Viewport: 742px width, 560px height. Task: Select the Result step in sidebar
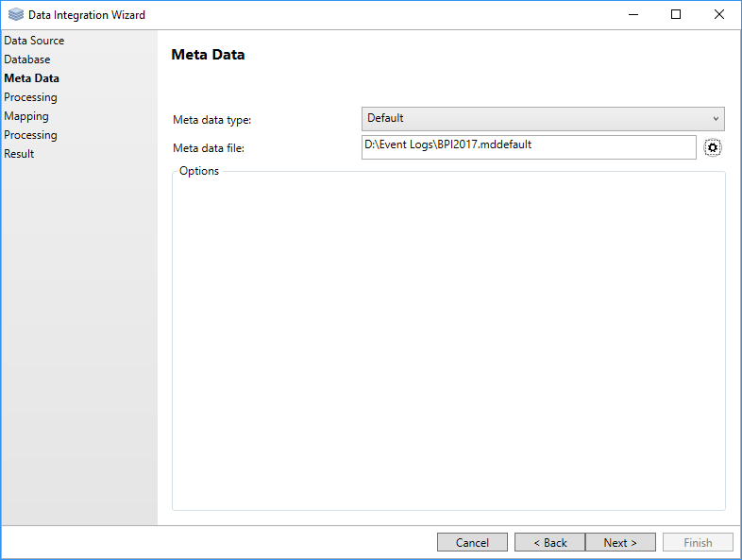coord(19,154)
